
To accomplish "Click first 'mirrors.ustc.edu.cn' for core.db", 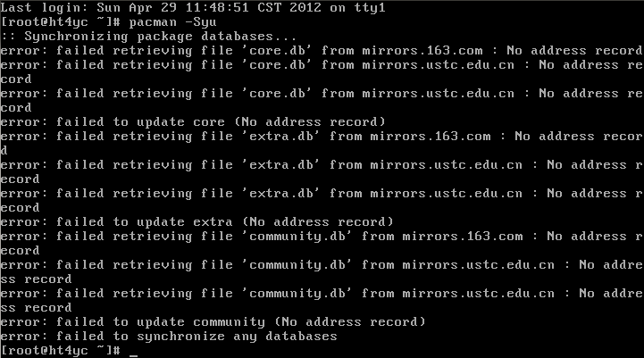I will [x=438, y=65].
